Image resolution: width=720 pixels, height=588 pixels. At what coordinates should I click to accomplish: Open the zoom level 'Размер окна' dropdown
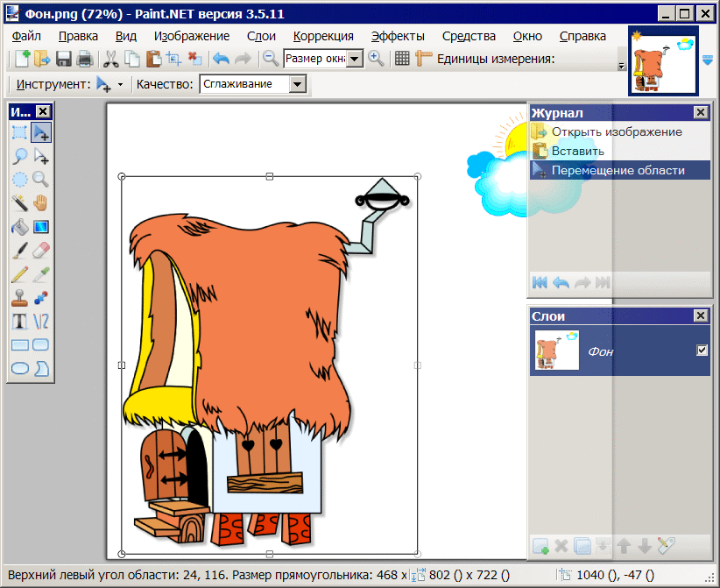(355, 59)
